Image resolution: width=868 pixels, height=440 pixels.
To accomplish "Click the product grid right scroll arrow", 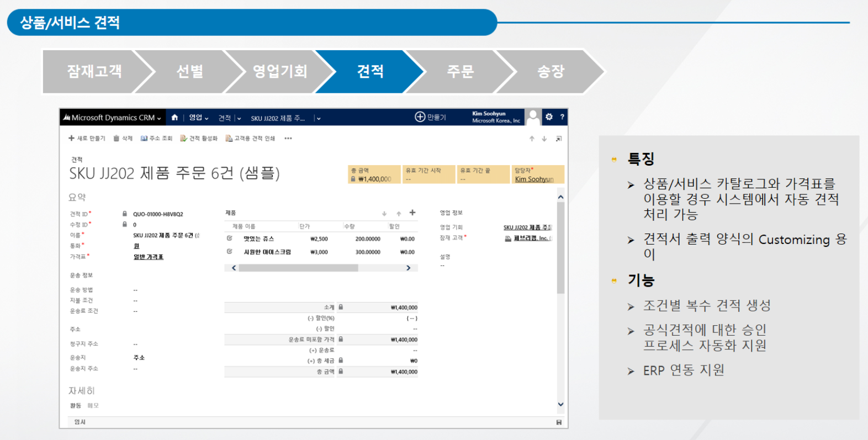I will (x=408, y=268).
